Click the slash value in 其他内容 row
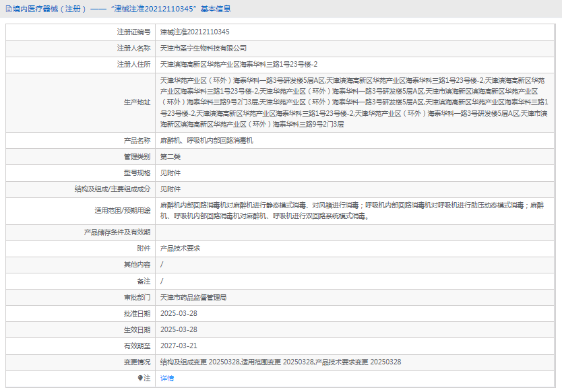Image resolution: width=562 pixels, height=392 pixels. click(x=162, y=265)
